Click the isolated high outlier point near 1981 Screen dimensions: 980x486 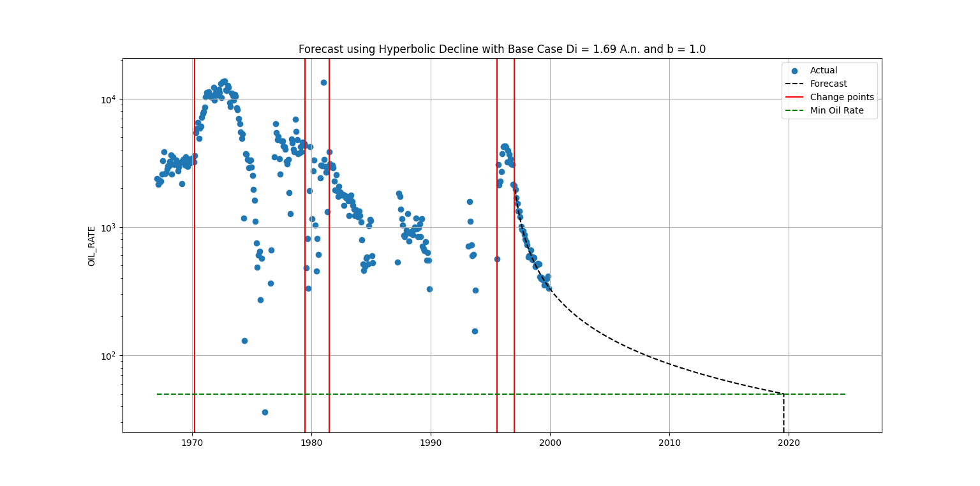click(x=323, y=82)
